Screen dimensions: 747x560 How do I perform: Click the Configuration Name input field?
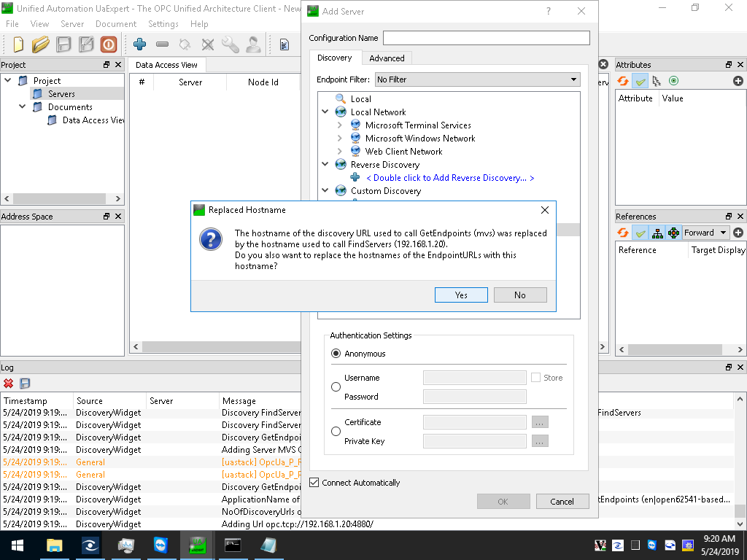[487, 38]
